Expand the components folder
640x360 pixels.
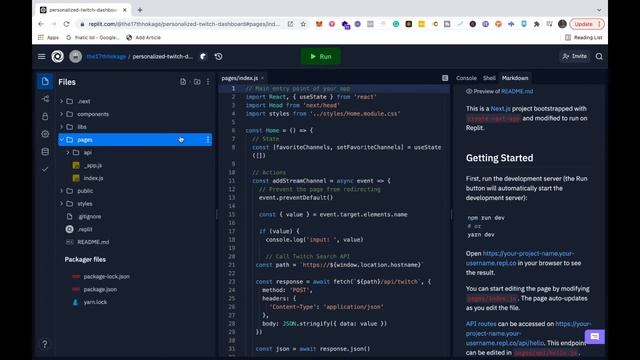click(62, 114)
